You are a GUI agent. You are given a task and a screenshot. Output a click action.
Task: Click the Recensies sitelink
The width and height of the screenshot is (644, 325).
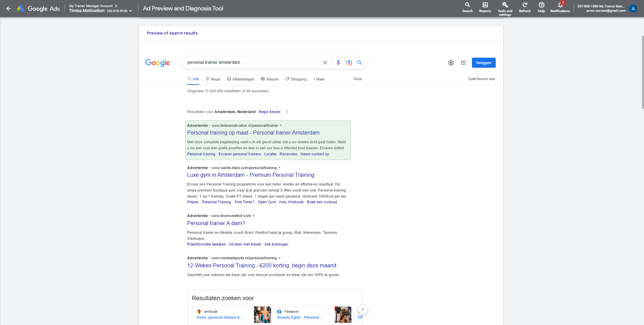coord(288,154)
